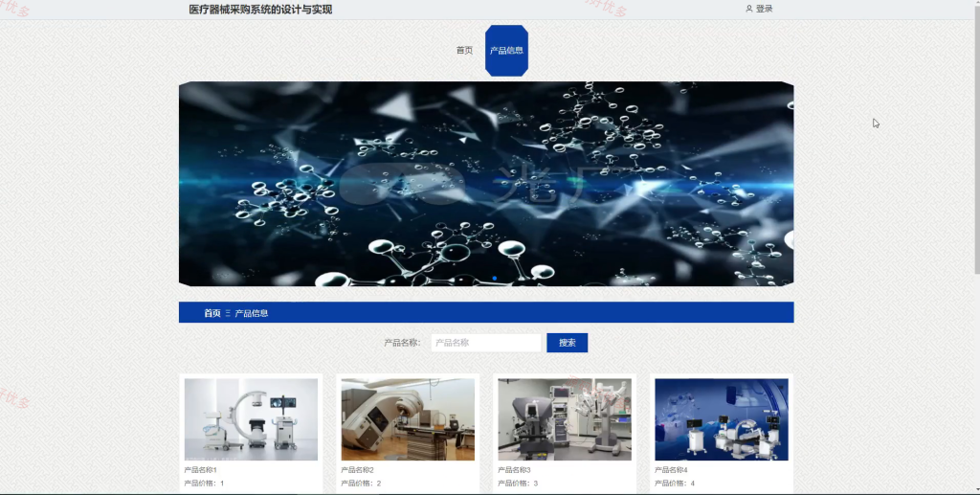Click the 产品名称： search label
This screenshot has width=980, height=495.
403,343
